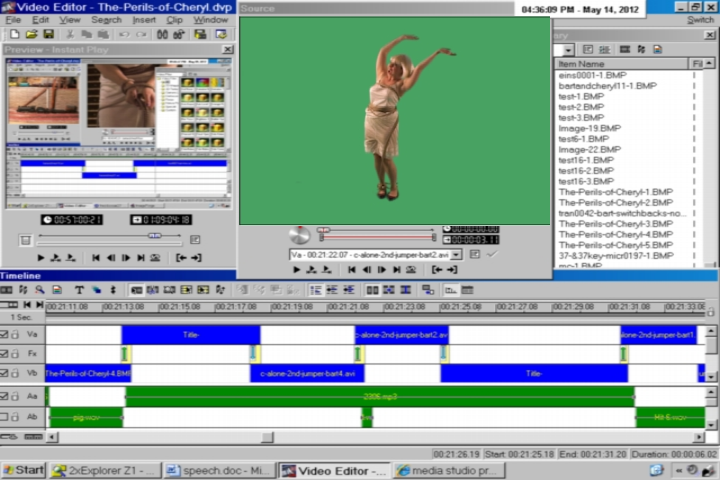Open the Insert menu

[144, 20]
